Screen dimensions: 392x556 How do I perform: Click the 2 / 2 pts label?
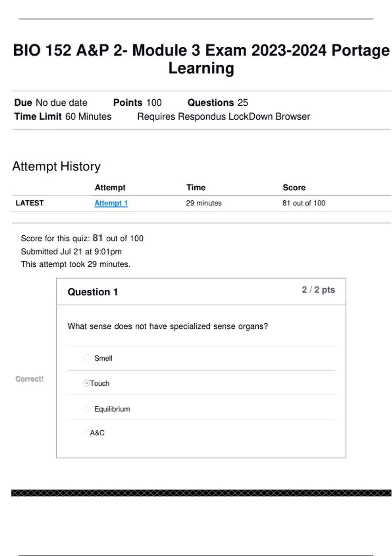pos(318,290)
